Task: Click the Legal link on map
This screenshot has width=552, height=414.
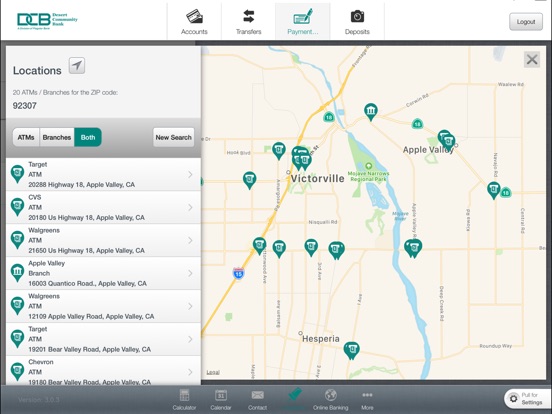Action: [x=213, y=372]
